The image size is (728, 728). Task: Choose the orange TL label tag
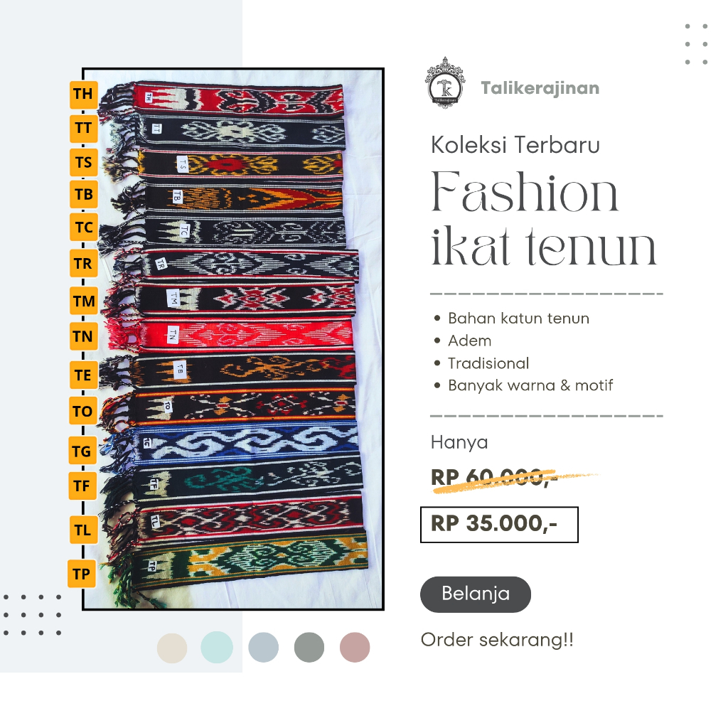tap(84, 530)
